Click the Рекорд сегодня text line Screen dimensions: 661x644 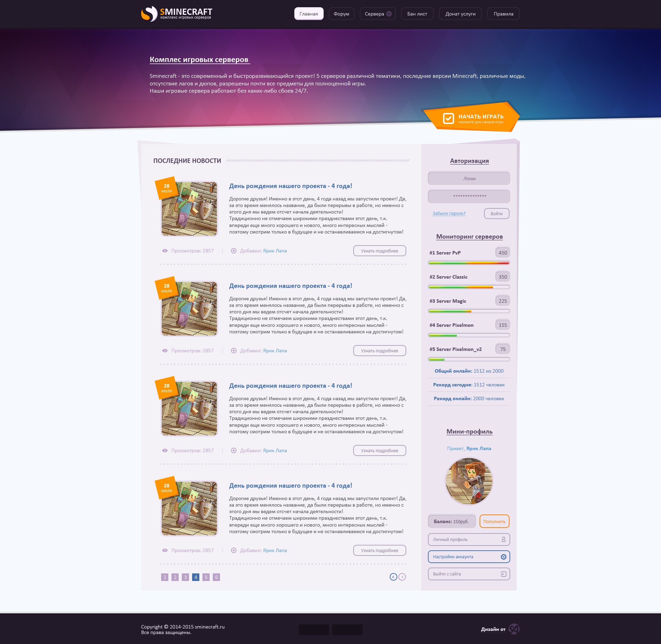(469, 385)
